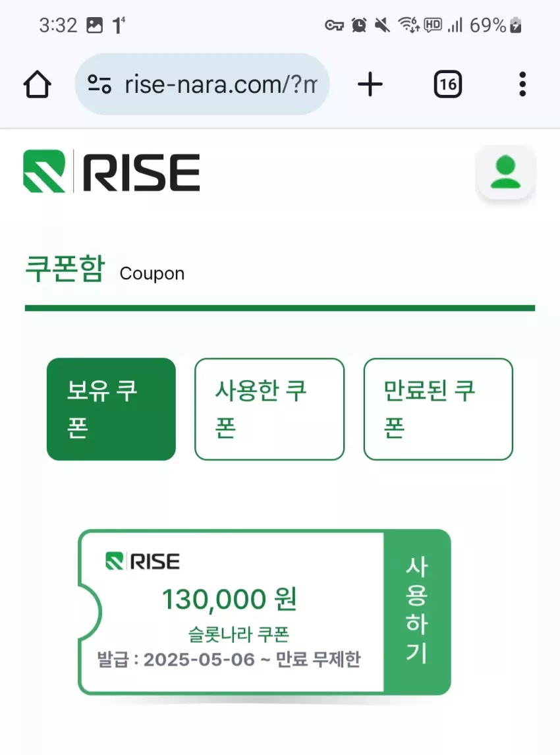
Task: Tap the 사용하기 button on coupon
Action: click(417, 611)
